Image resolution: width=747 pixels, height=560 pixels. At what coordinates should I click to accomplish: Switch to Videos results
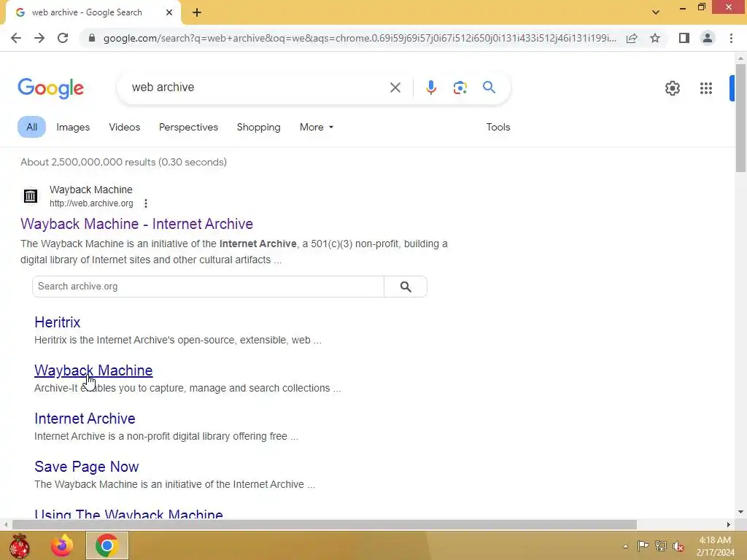pos(124,127)
